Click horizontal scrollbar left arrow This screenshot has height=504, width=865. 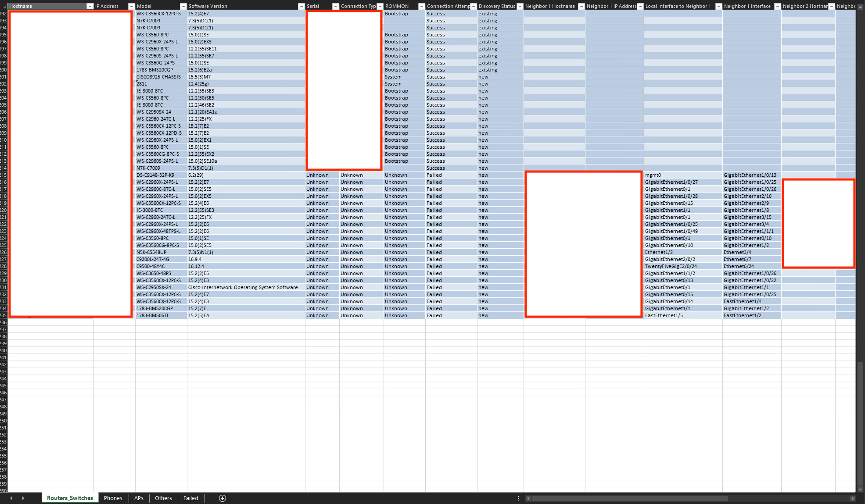tap(528, 498)
